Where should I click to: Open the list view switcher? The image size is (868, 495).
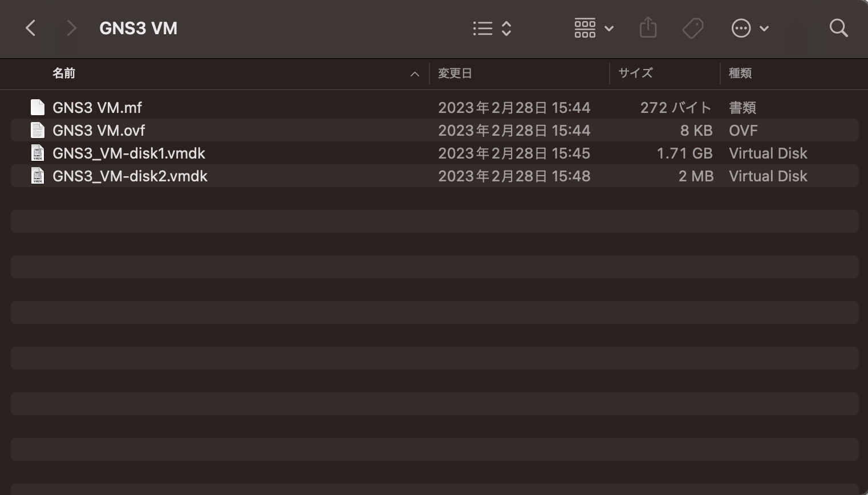492,28
